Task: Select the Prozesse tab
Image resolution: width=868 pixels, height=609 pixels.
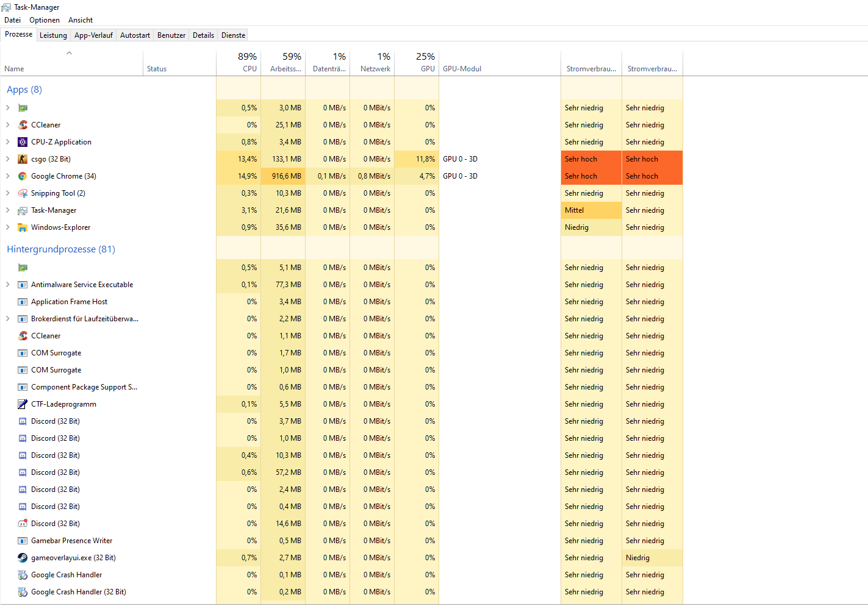Action: pyautogui.click(x=18, y=34)
